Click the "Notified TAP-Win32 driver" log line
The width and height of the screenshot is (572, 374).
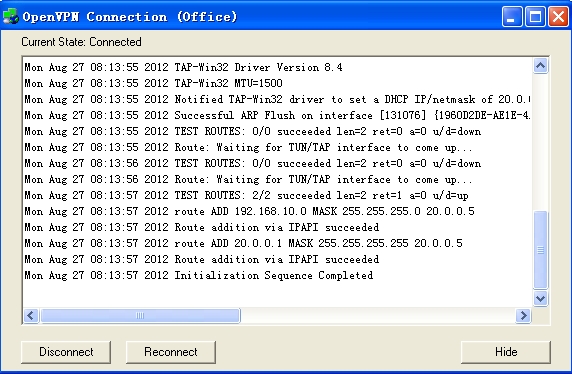click(277, 99)
